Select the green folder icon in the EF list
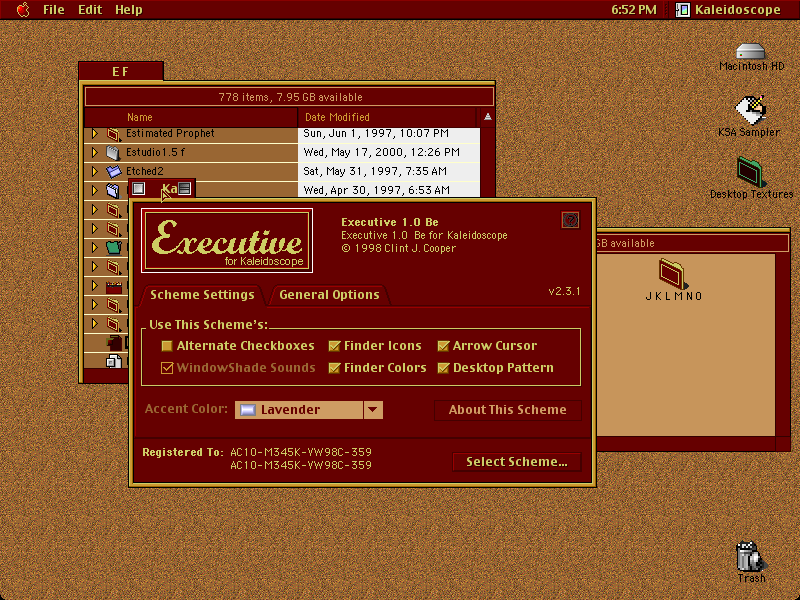This screenshot has height=600, width=800. 113,248
